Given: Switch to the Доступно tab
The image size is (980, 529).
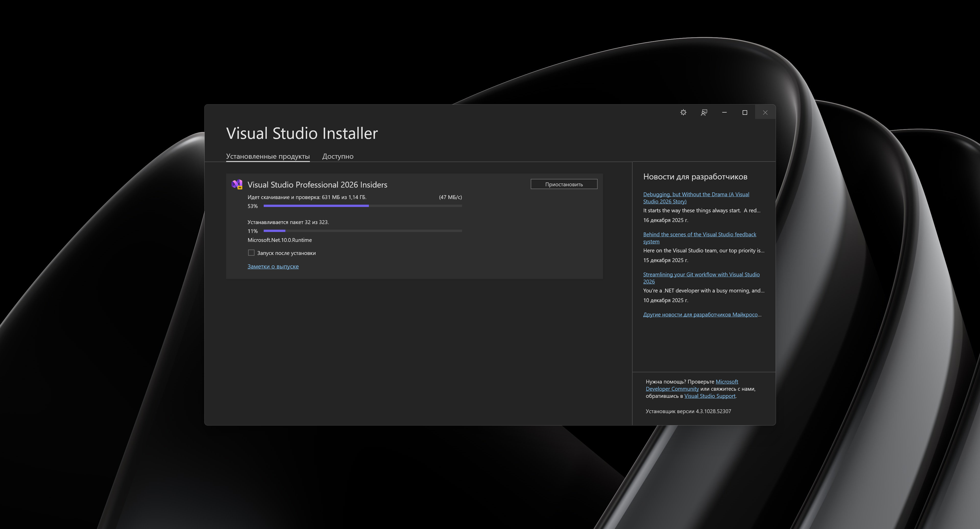Looking at the screenshot, I should (x=337, y=156).
